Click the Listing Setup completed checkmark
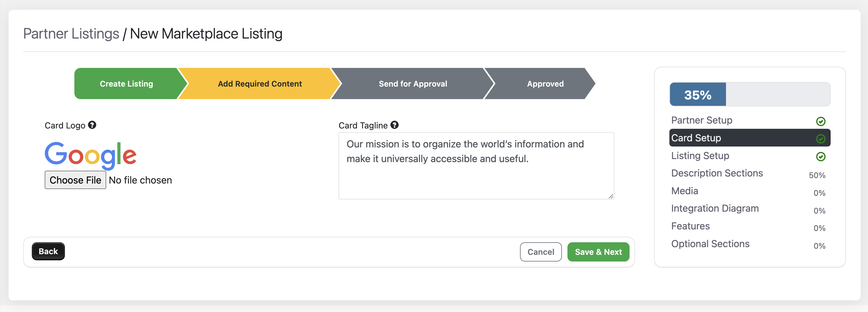 click(x=821, y=157)
